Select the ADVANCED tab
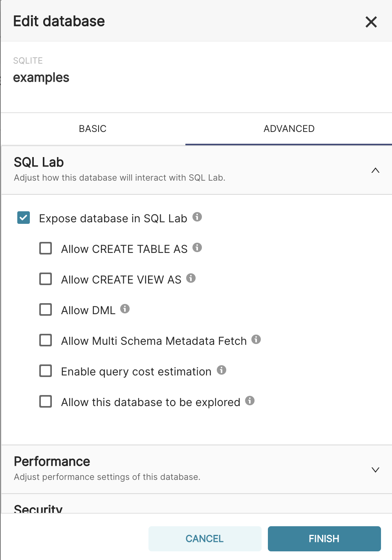This screenshot has width=392, height=560. [x=289, y=129]
